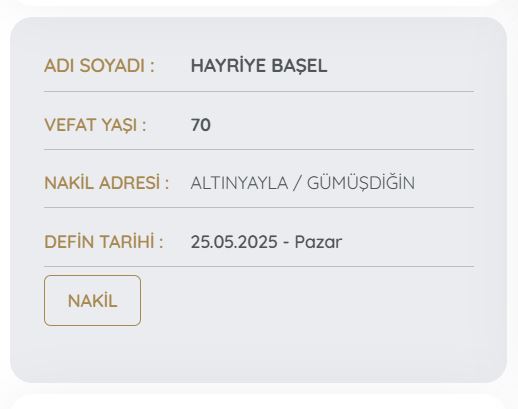518x409 pixels.
Task: Click empty card area below NAKİL button
Action: [259, 353]
